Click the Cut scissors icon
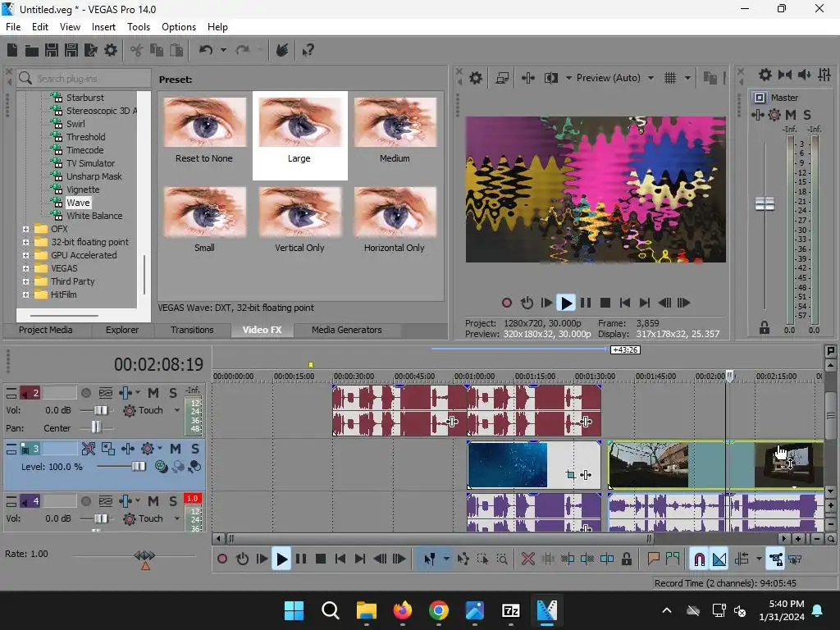Screen dimensions: 840x630 [137, 50]
